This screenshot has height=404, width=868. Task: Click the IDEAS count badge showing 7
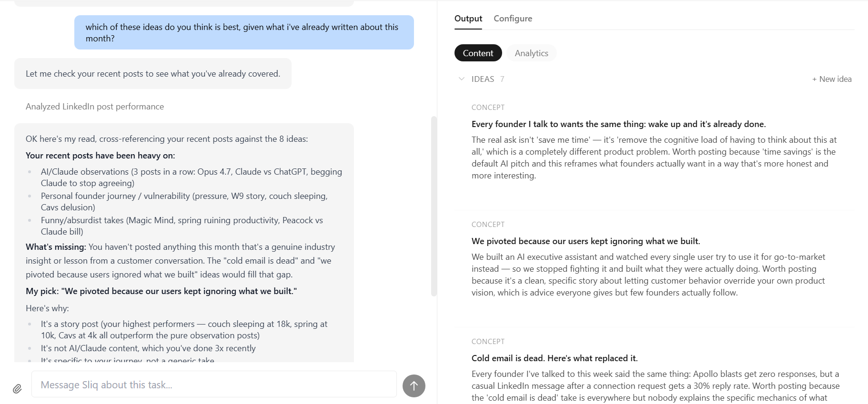[x=503, y=79]
